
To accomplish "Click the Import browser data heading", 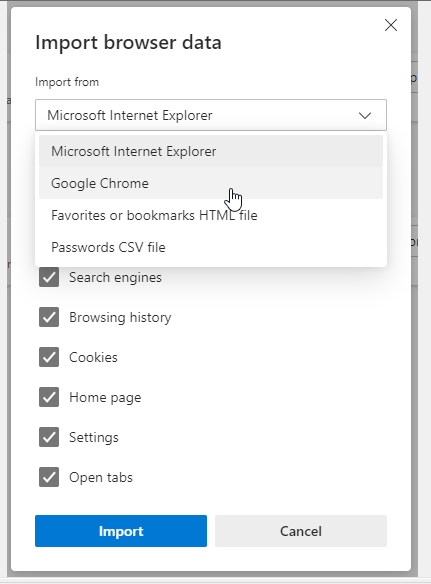I will [x=129, y=42].
